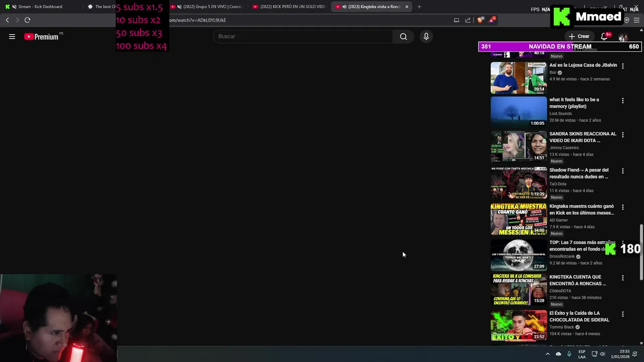Click channel name Jimmy Casimiro

[x=564, y=148]
